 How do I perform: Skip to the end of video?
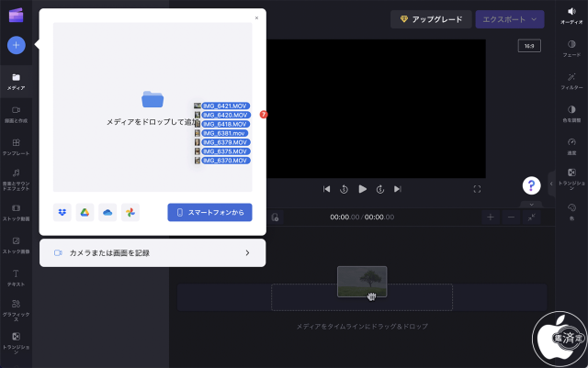click(x=398, y=189)
